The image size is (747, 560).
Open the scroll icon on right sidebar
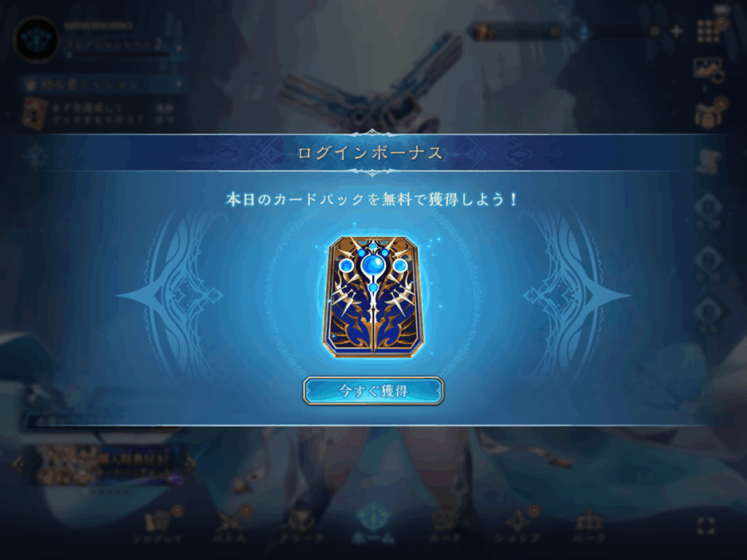(x=709, y=162)
